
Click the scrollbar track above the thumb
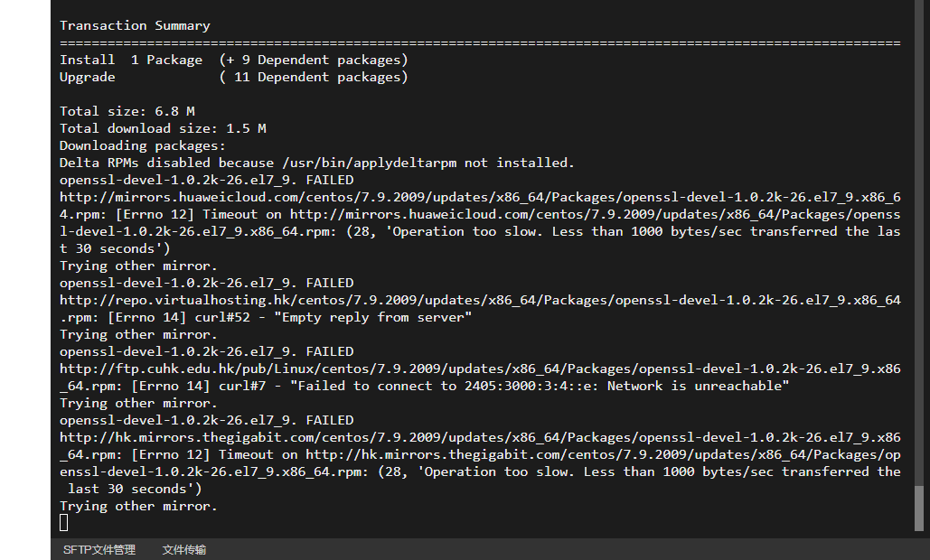coord(919,243)
